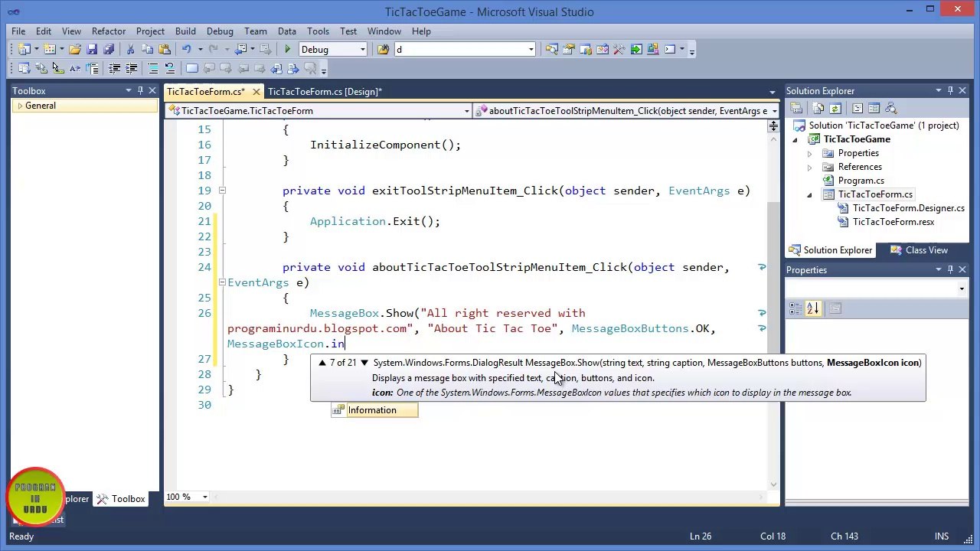Click the Find in Files icon

tap(383, 50)
